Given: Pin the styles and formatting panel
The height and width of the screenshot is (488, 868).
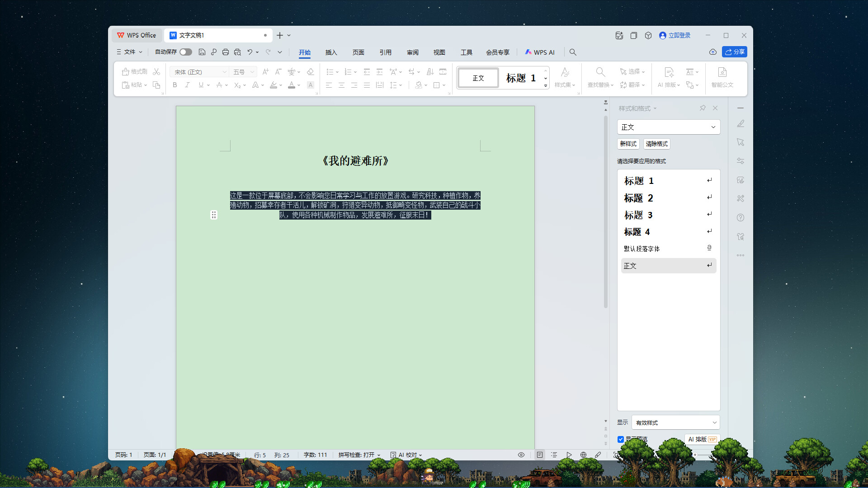Looking at the screenshot, I should click(703, 108).
